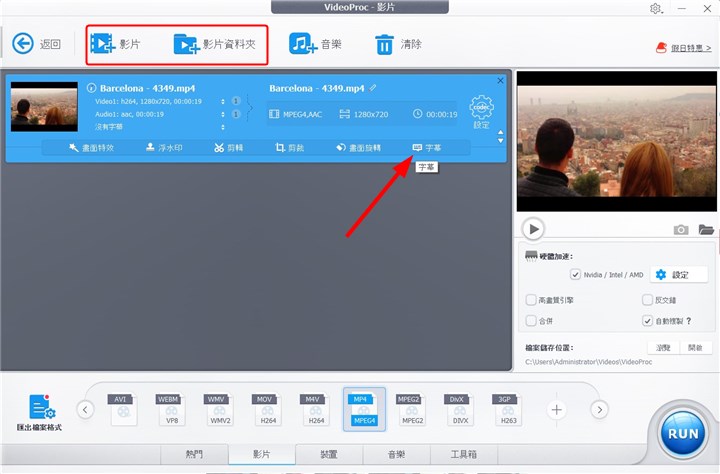Open the output folder icon

click(706, 229)
